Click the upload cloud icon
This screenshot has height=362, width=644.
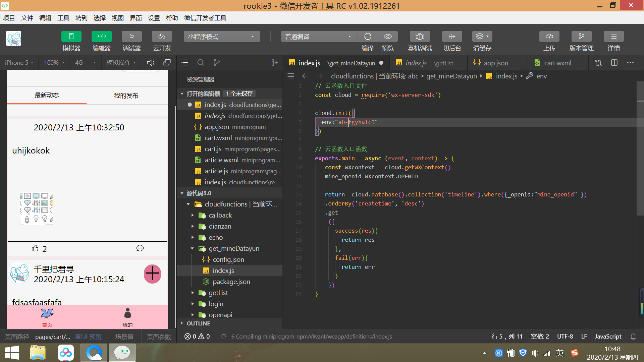point(549,37)
